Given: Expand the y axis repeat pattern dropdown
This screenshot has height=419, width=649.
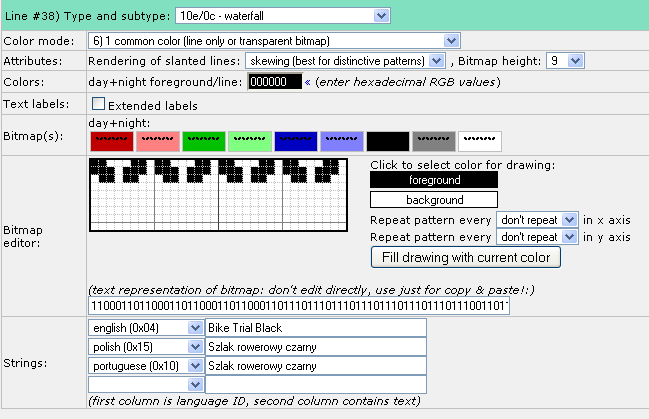Looking at the screenshot, I should (x=538, y=237).
